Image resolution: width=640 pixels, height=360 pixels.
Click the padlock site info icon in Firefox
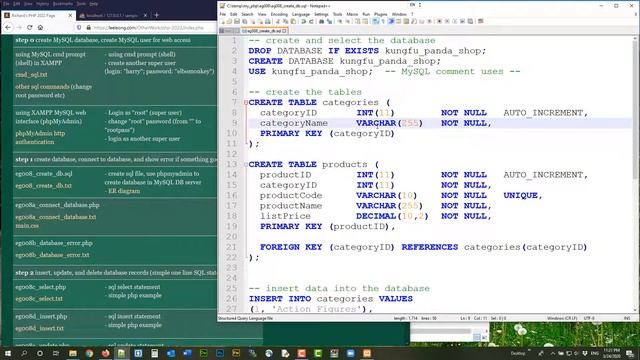pos(88,28)
